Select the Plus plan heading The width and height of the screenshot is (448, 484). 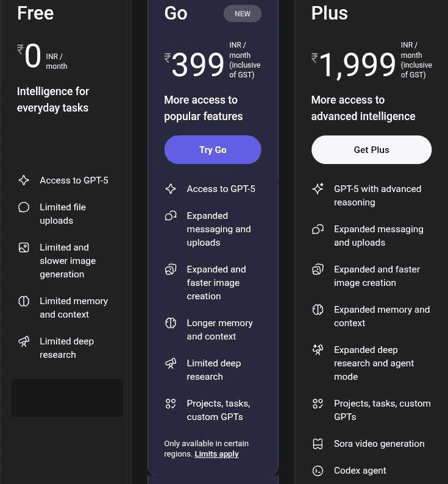click(330, 13)
